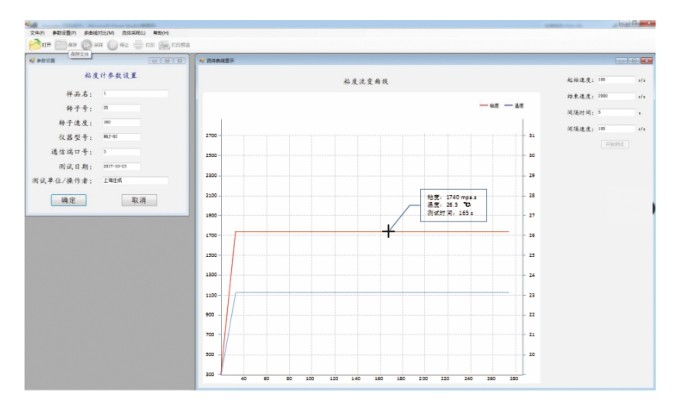Open the 参数设置(P) menu

coord(65,33)
